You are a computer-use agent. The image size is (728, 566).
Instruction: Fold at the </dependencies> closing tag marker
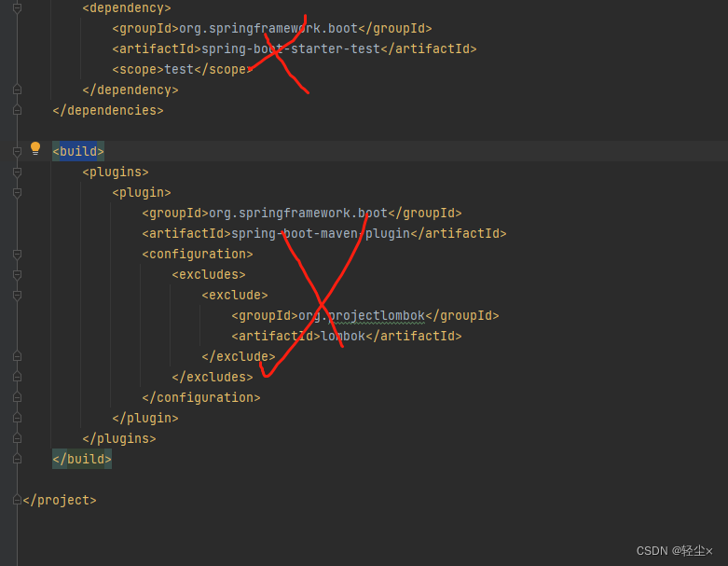coord(17,110)
